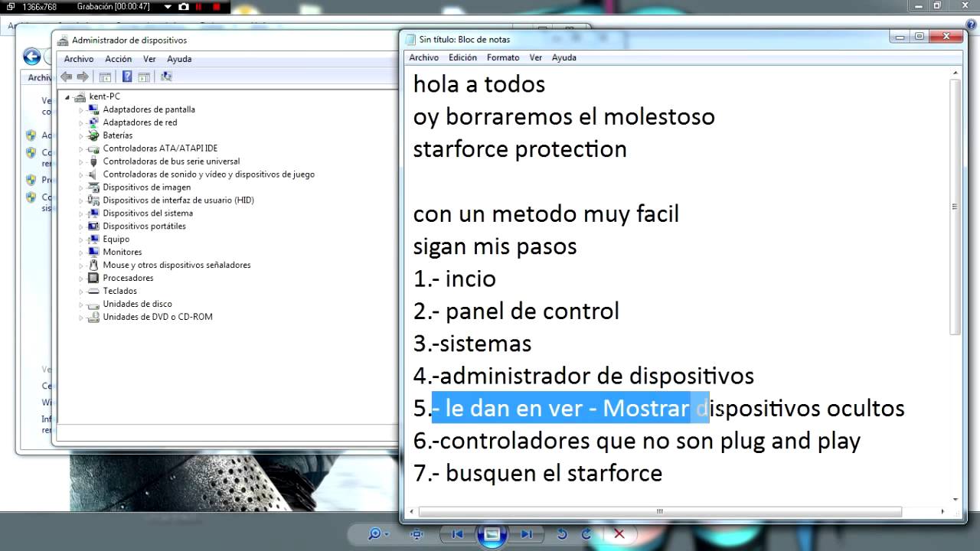Select the Mouse y otros dispositivos señaladores icon

[x=93, y=265]
